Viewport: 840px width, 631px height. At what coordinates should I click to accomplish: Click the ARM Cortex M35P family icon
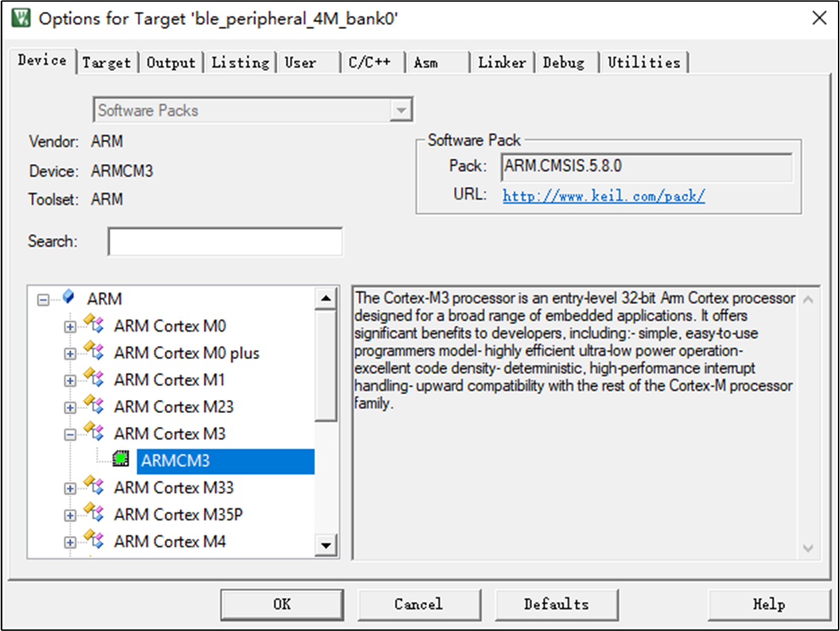click(x=94, y=514)
